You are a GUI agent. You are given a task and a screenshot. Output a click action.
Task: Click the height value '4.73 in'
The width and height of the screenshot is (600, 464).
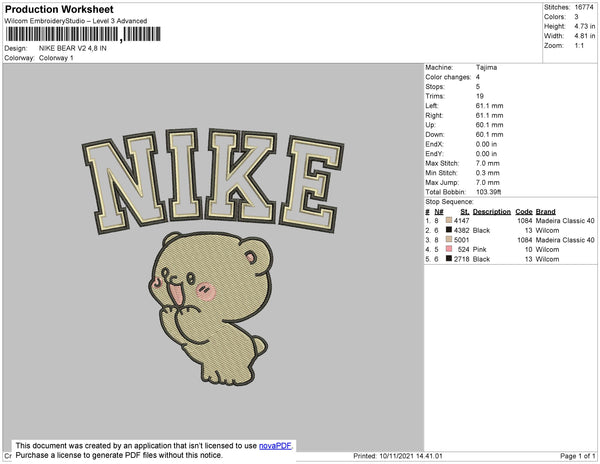[585, 26]
